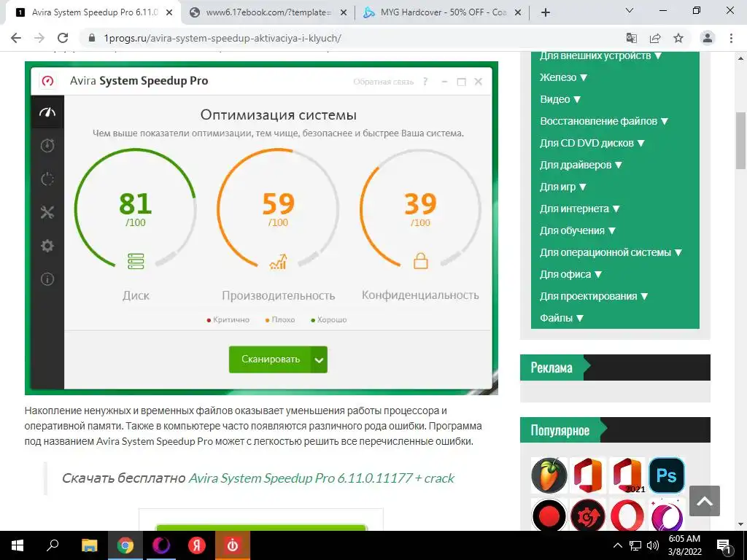Open the browser share icon
The width and height of the screenshot is (747, 560).
pos(655,38)
